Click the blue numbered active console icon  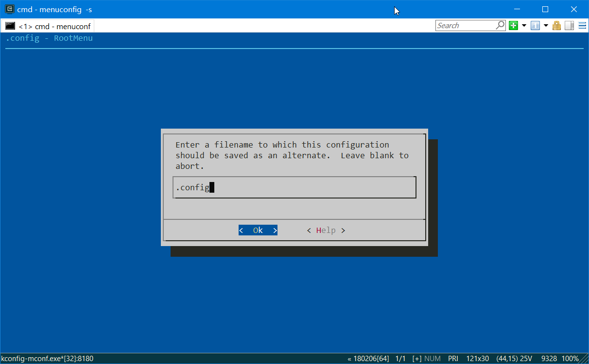535,25
